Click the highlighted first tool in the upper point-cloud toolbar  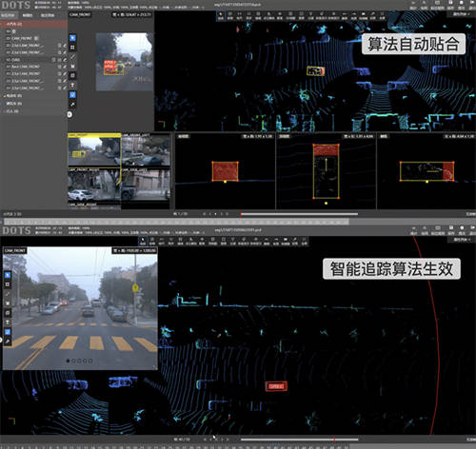pyautogui.click(x=221, y=15)
